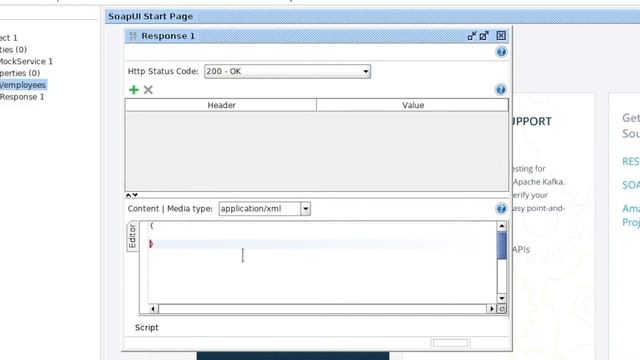The image size is (640, 360).
Task: Remove selected header with the X icon
Action: point(148,90)
